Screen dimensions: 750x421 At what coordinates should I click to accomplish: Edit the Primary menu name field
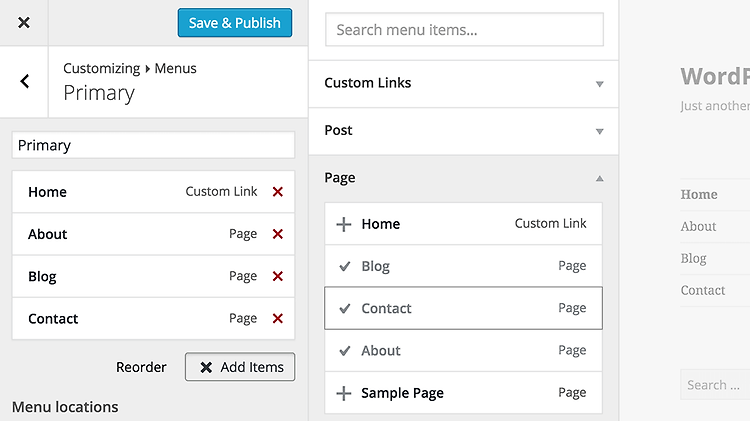[x=153, y=145]
